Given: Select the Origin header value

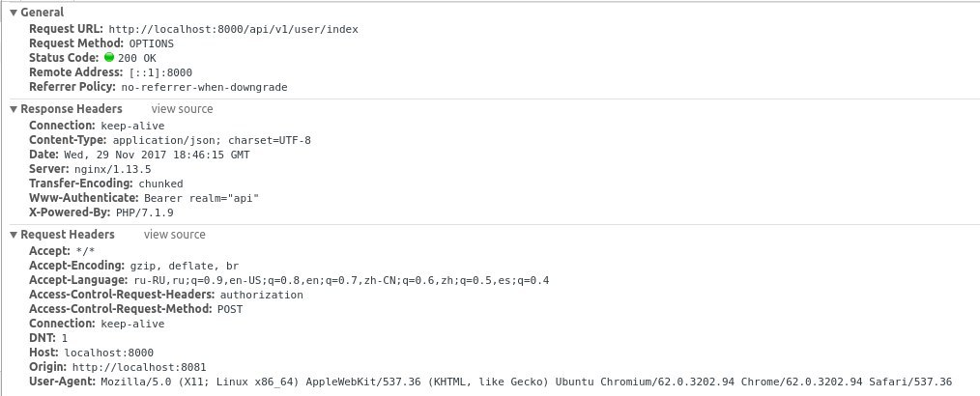Looking at the screenshot, I should (x=139, y=367).
